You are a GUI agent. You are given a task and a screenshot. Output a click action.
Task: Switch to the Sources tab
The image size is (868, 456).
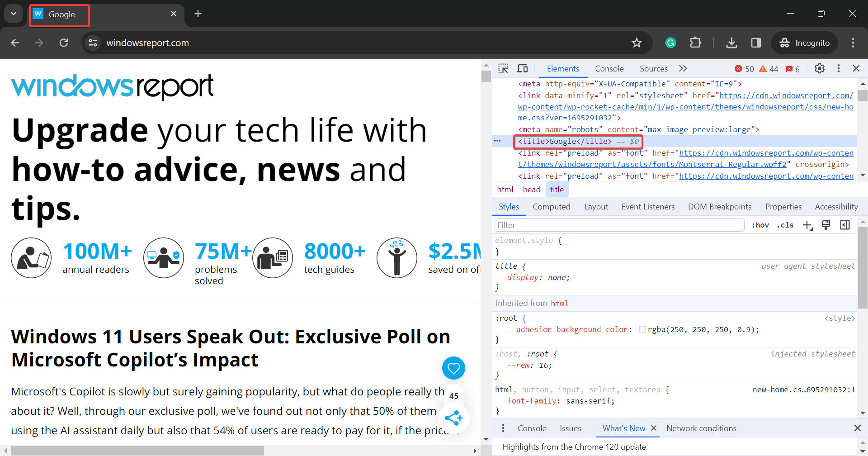point(654,68)
